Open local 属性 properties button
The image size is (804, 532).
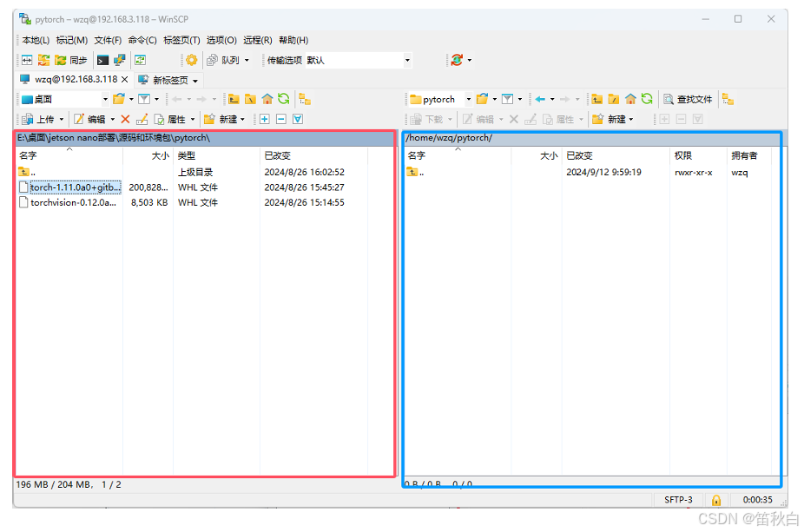[x=170, y=120]
